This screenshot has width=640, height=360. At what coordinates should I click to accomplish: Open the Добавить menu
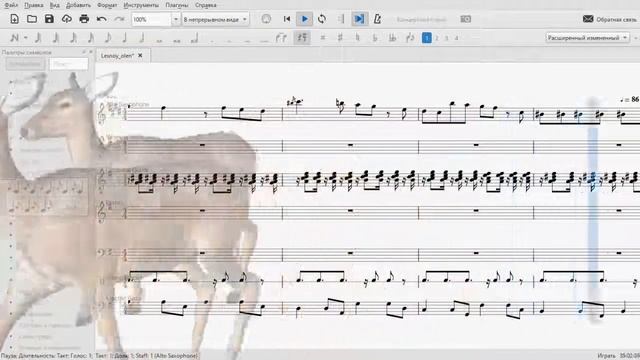tap(78, 5)
